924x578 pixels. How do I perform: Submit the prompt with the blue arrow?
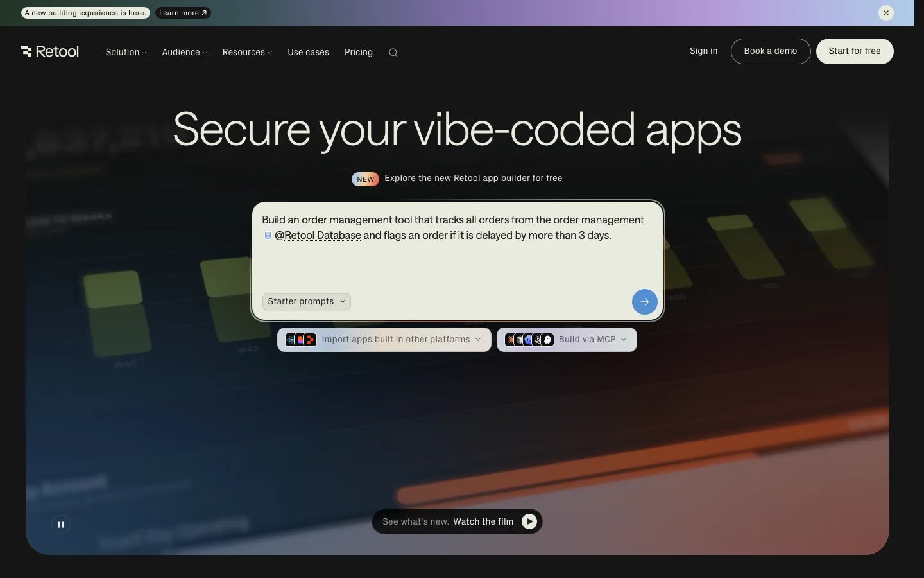coord(644,302)
